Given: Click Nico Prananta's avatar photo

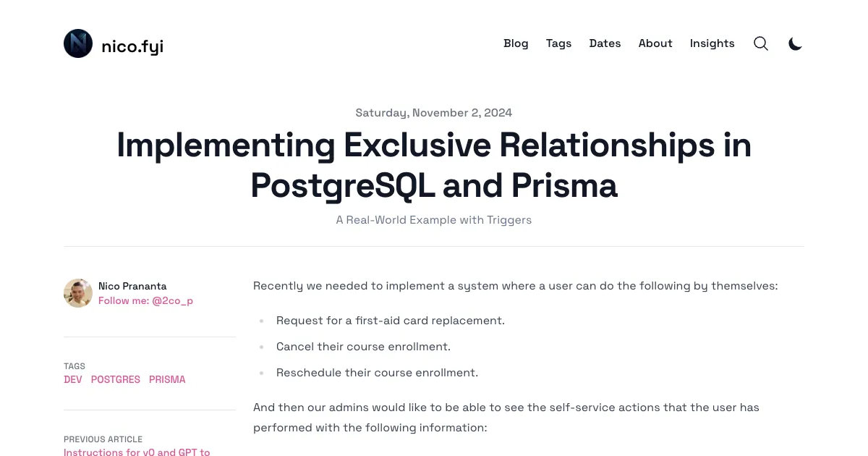Looking at the screenshot, I should 78,293.
